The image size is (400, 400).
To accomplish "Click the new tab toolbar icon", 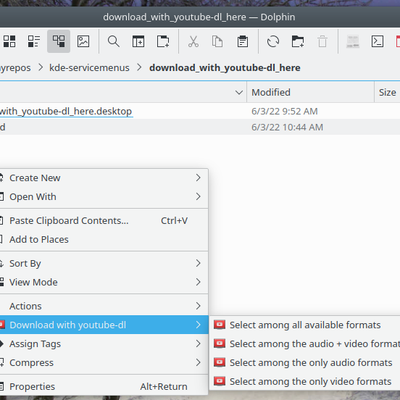I will point(163,41).
